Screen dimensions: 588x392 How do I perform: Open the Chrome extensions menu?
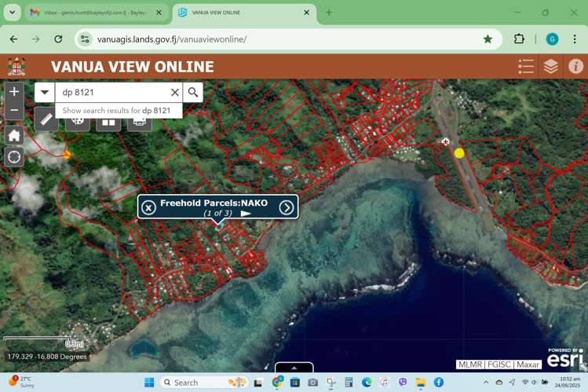point(519,39)
